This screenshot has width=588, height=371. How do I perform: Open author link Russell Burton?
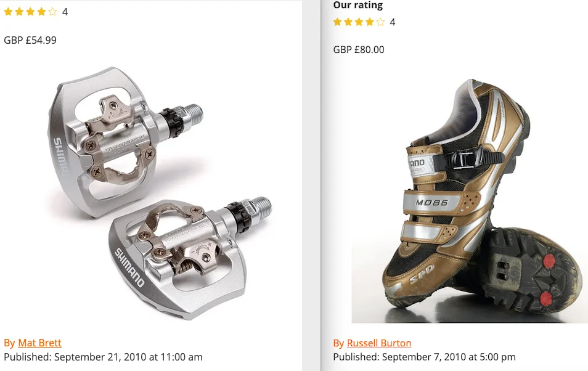[x=379, y=343]
